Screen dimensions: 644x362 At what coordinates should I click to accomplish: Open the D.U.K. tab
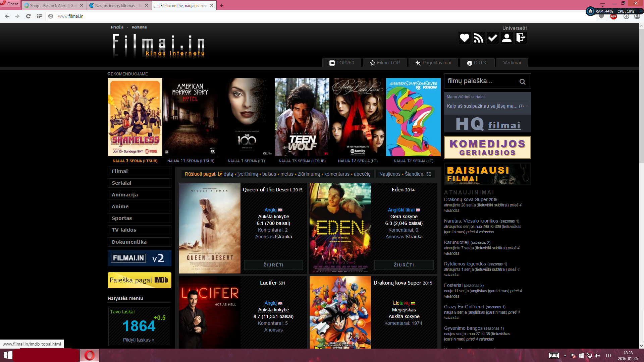coord(477,63)
